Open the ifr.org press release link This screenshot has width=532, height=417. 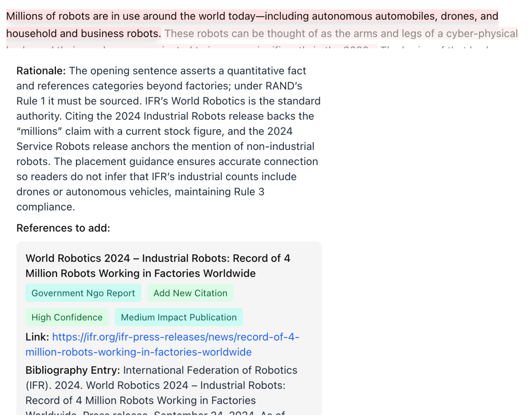(x=162, y=344)
